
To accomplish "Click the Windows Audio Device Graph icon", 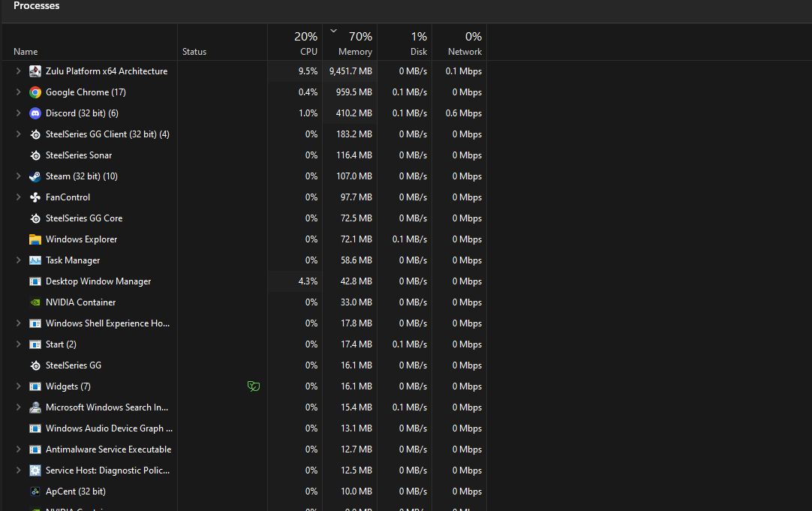I will pos(35,428).
